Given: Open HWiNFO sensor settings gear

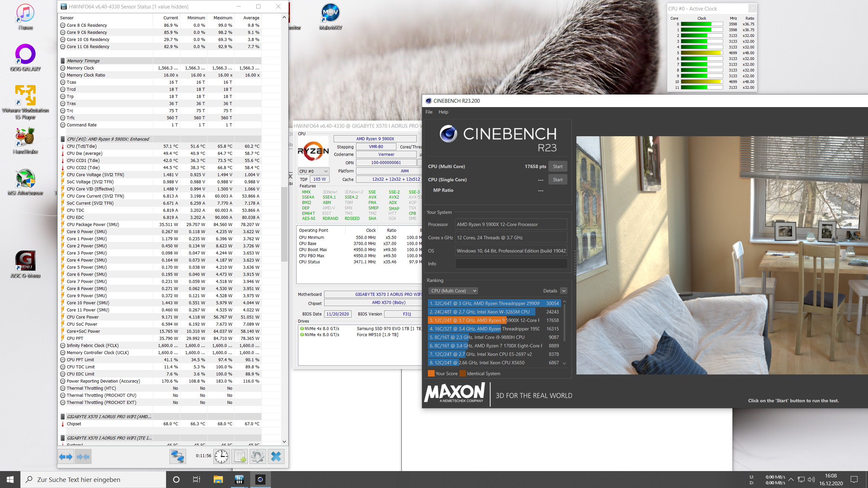Looking at the screenshot, I should coord(258,456).
